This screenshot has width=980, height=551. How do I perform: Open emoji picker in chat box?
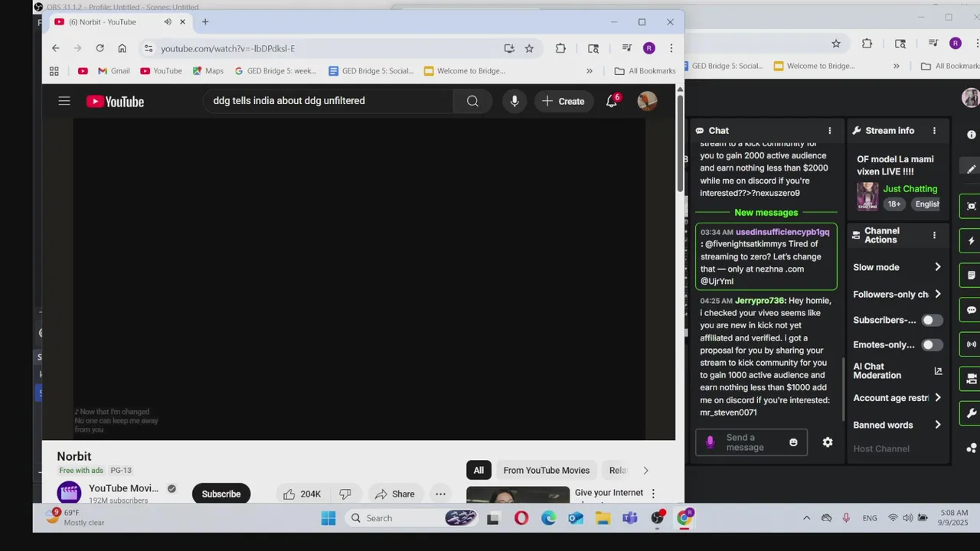coord(793,442)
